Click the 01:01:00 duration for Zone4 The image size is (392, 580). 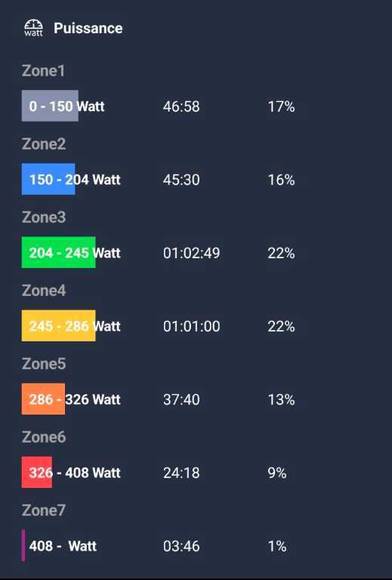(x=192, y=326)
